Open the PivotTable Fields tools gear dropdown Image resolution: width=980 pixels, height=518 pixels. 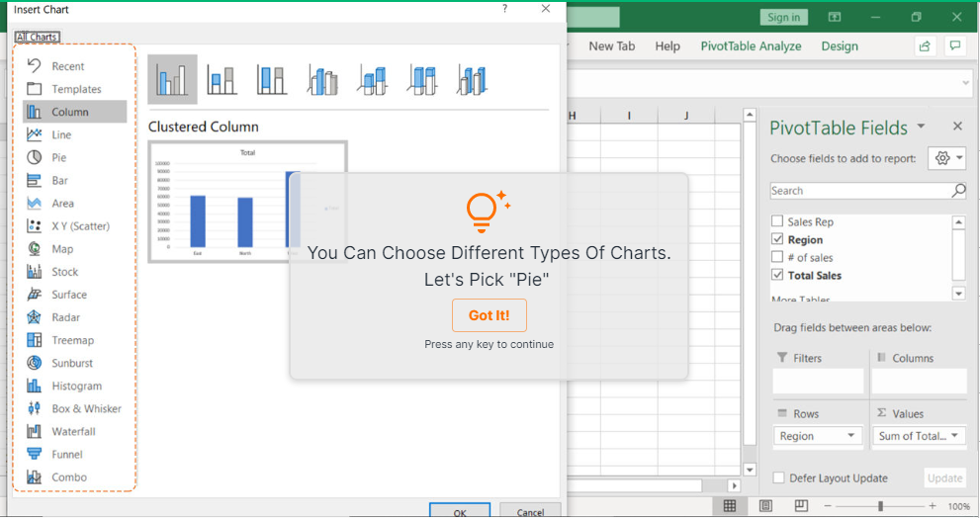(x=947, y=158)
